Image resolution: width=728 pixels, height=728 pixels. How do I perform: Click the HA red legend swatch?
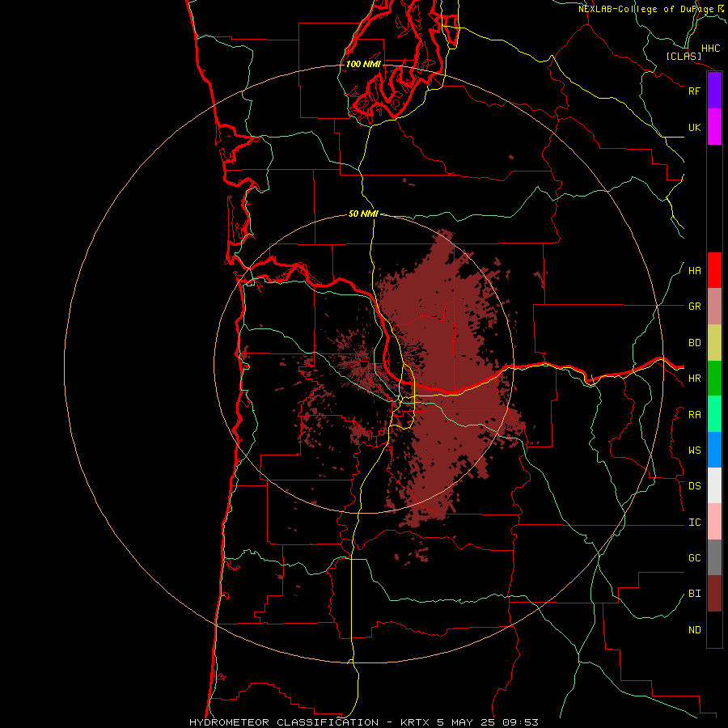(714, 270)
